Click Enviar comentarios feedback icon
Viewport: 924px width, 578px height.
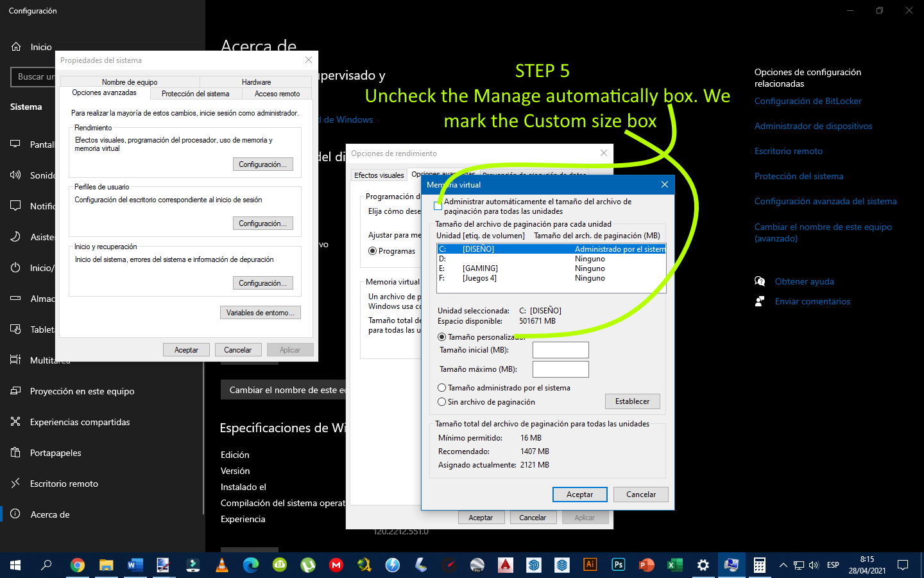(760, 301)
